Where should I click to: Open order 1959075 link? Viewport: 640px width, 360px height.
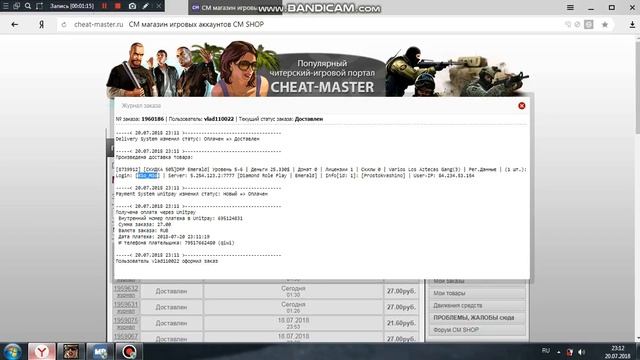[x=126, y=320]
